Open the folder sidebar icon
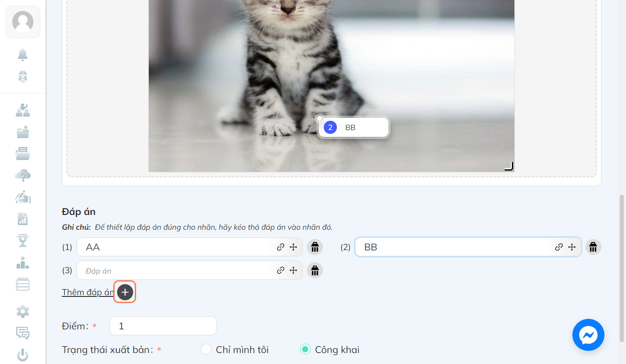The width and height of the screenshot is (626, 364). click(x=23, y=132)
